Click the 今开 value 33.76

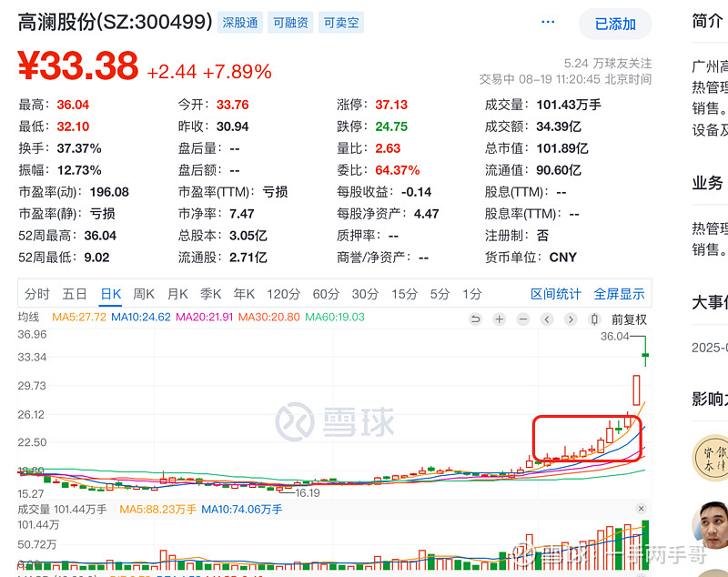[233, 105]
